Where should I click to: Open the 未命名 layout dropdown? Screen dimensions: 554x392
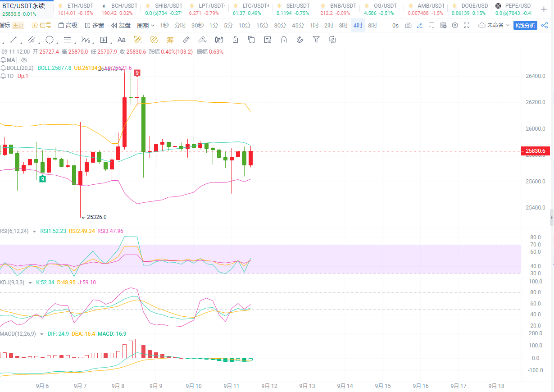tap(494, 25)
